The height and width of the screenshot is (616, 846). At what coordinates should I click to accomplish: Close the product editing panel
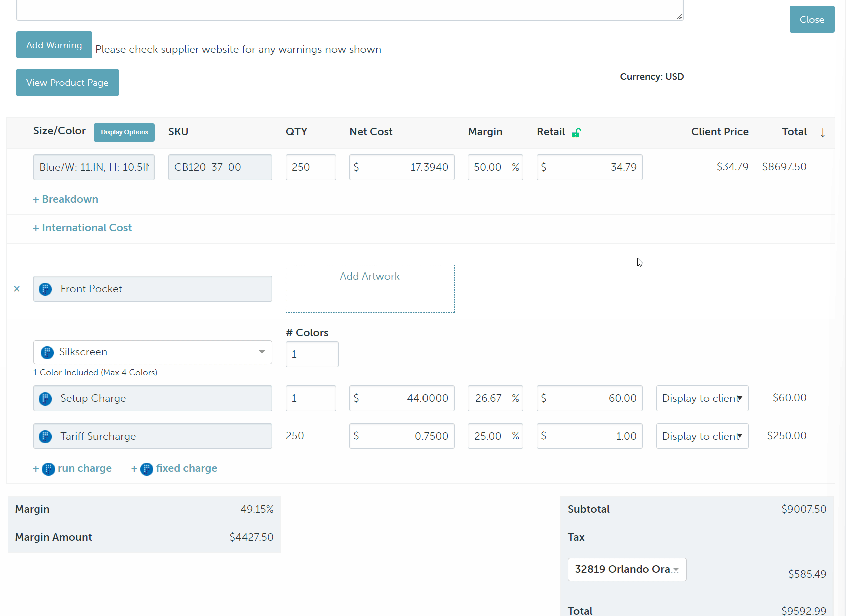pos(812,20)
